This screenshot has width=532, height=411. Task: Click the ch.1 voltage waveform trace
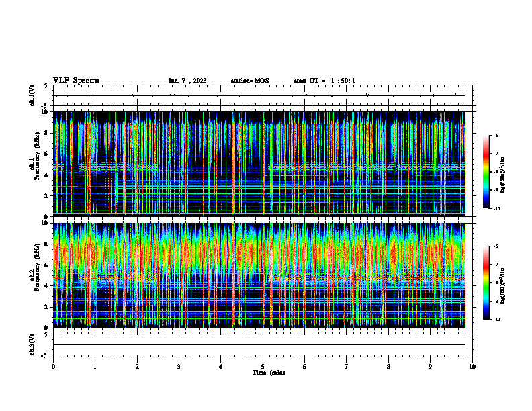click(259, 95)
